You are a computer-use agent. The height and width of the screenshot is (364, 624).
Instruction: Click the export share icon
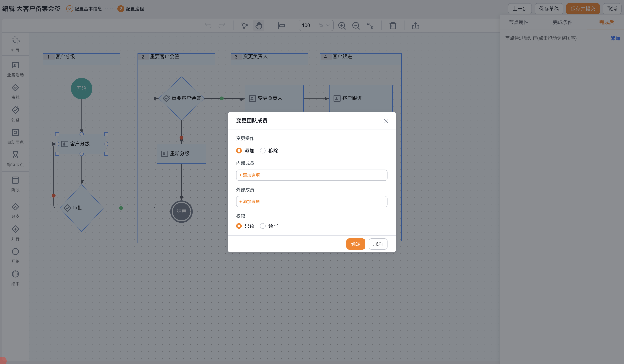pos(416,26)
